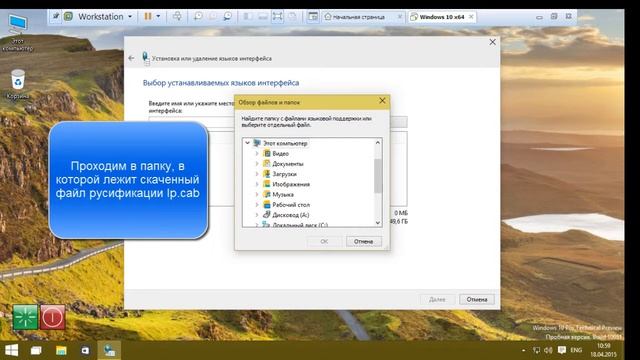Expand the Музыка folder node

pos(257,194)
